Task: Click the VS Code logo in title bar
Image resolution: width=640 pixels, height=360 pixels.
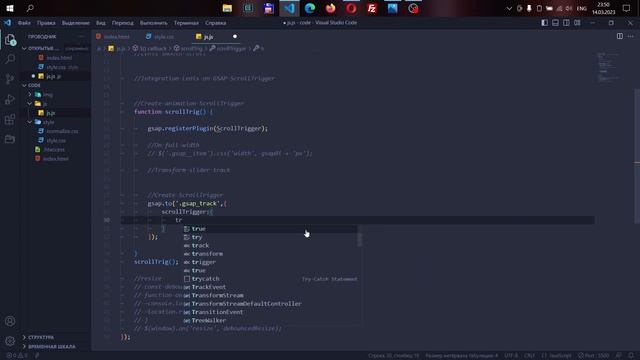Action: tap(8, 23)
